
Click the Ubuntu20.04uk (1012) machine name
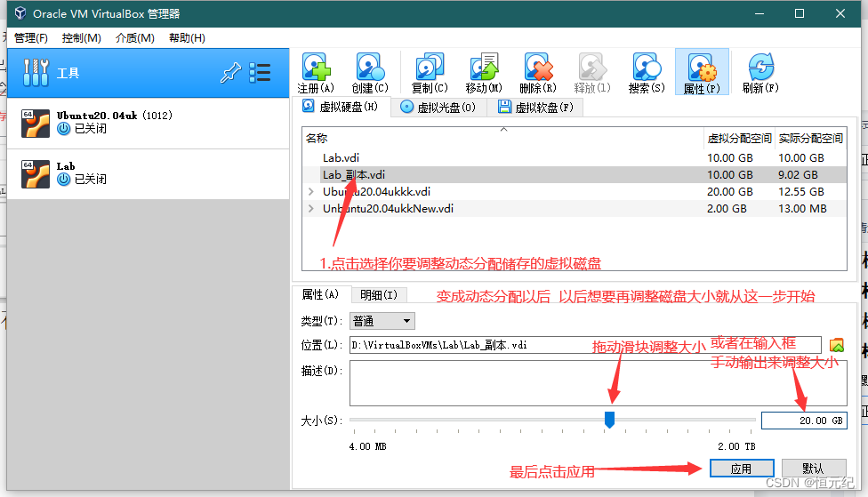(115, 115)
